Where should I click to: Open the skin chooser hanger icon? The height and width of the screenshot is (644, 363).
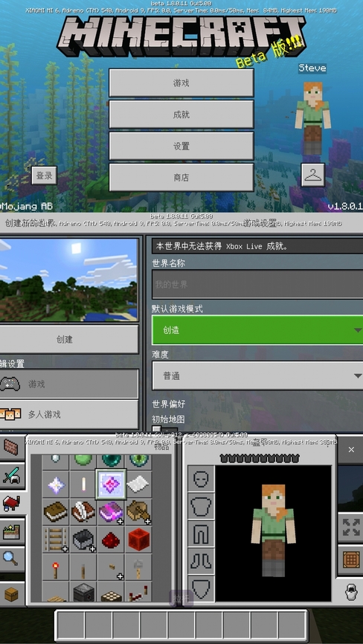[x=313, y=175]
